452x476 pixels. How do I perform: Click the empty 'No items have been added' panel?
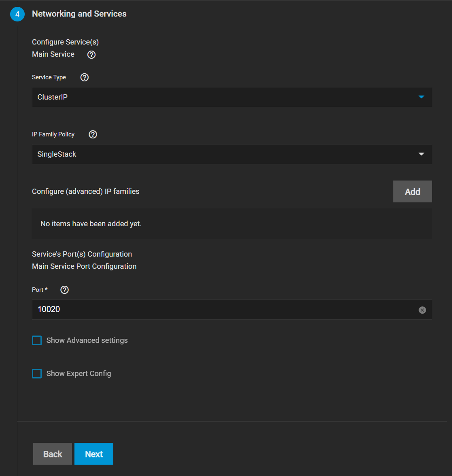click(231, 223)
